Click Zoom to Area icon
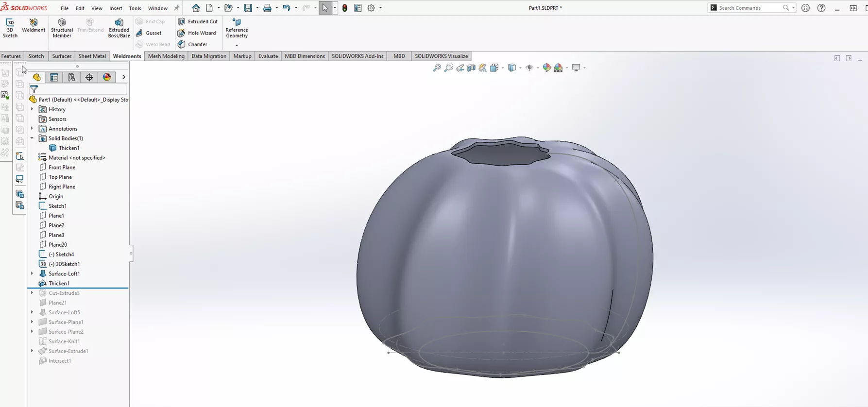The width and height of the screenshot is (868, 407). (448, 68)
